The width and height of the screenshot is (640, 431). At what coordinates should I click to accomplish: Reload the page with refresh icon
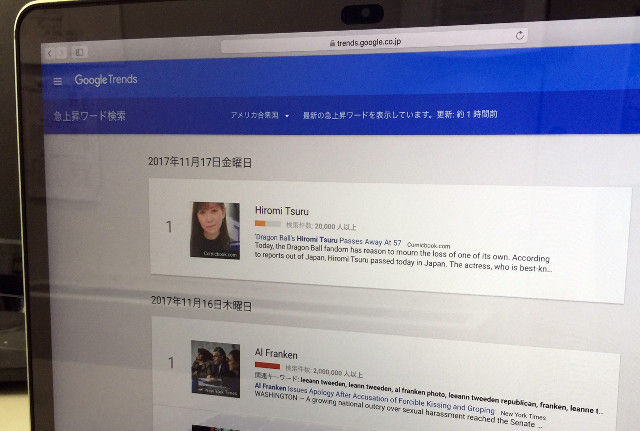(520, 36)
